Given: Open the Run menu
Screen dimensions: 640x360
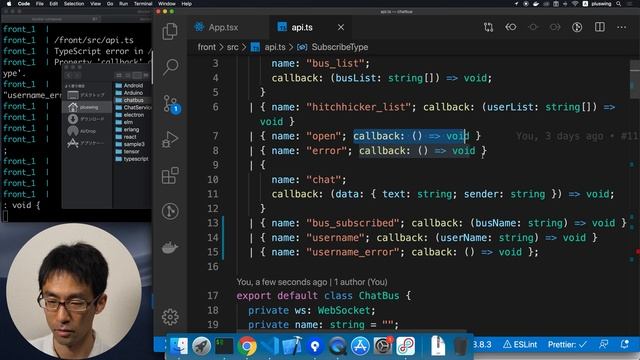Looking at the screenshot, I should pos(123,4).
